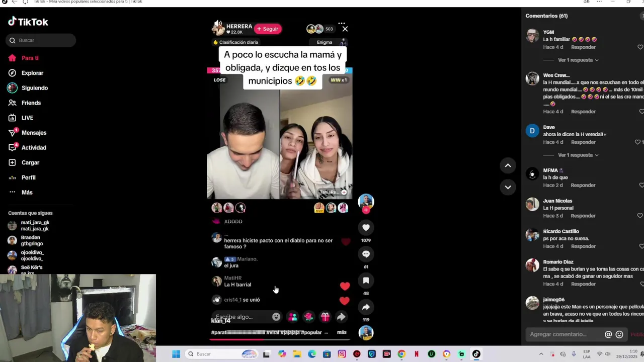644x362 pixels.
Task: Insert mention with @ icon
Action: pyautogui.click(x=608, y=334)
